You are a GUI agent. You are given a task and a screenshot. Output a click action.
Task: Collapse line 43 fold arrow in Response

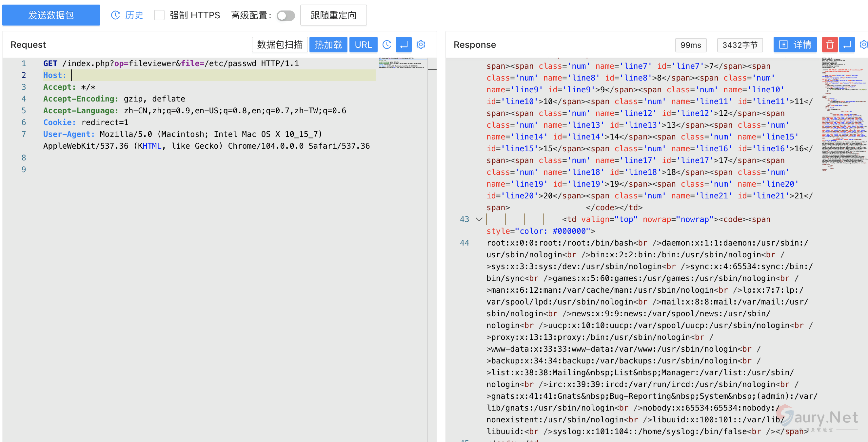(479, 219)
